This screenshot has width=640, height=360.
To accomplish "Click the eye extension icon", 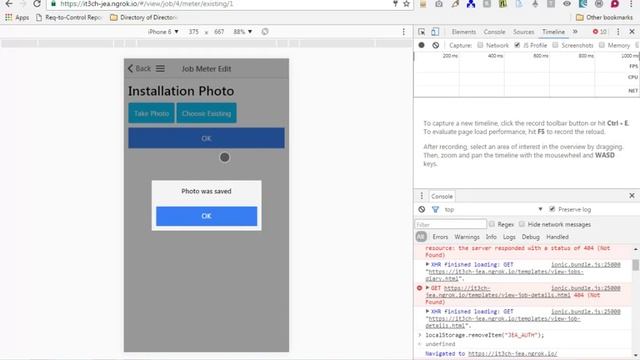I will coord(567,4).
